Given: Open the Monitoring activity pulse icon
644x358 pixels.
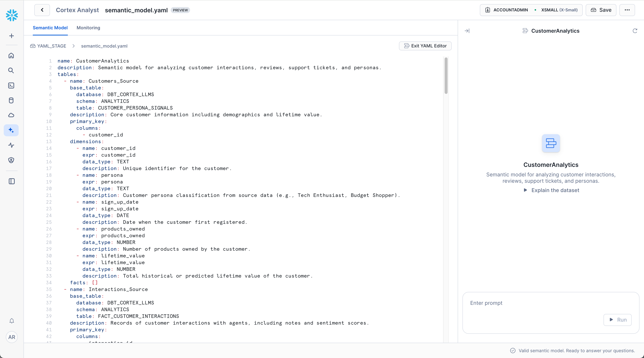Looking at the screenshot, I should tap(11, 145).
